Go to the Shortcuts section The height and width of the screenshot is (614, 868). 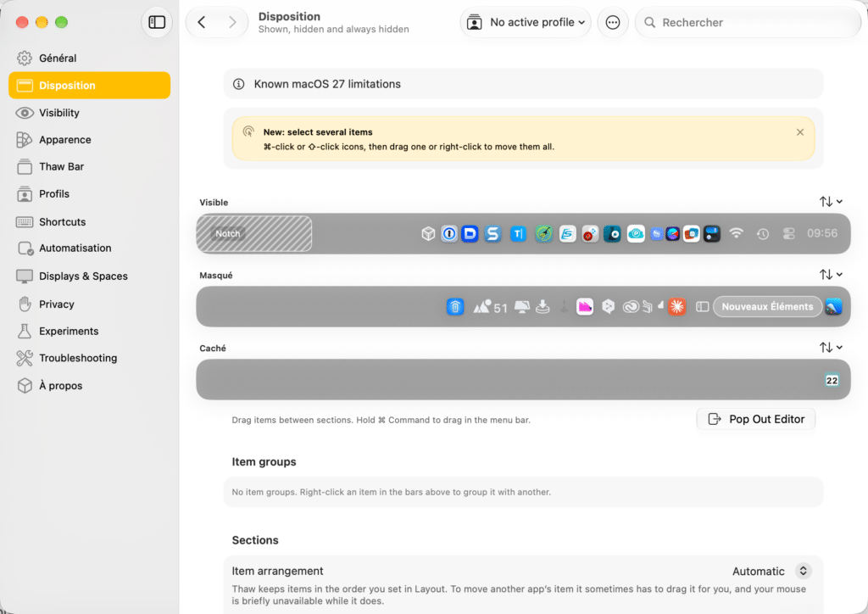90,221
